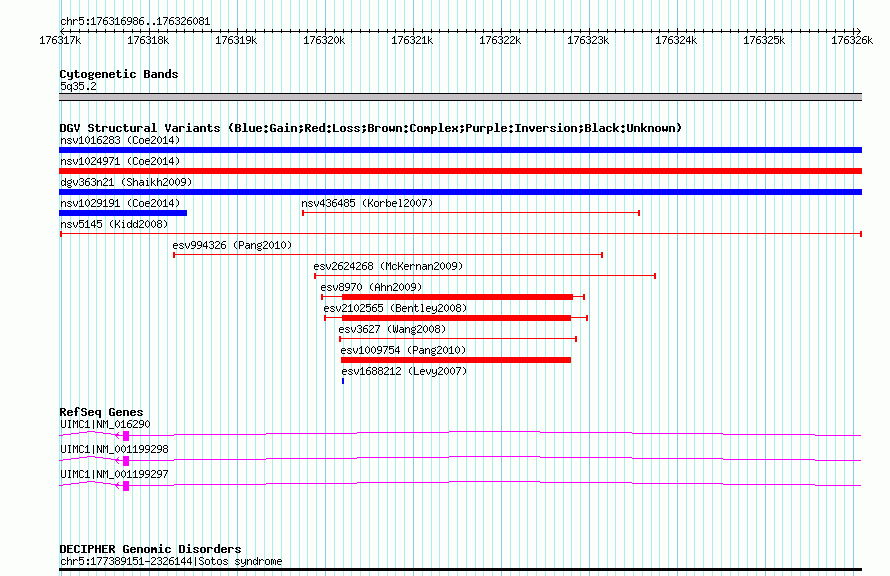This screenshot has height=576, width=890.
Task: Click the nsv1024971 (Coe2014) red loss bar
Action: pyautogui.click(x=460, y=171)
